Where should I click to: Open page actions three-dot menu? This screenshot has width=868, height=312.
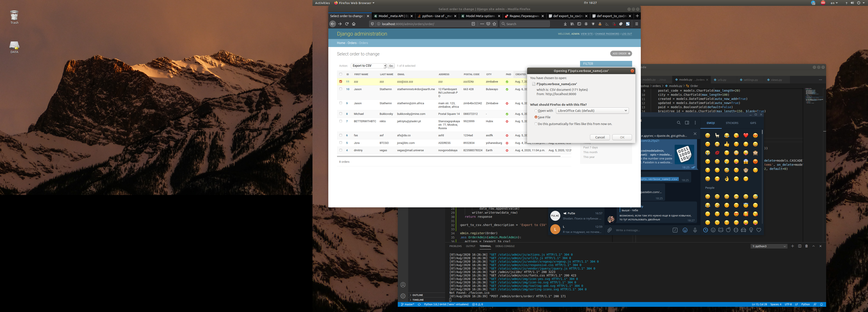point(482,24)
